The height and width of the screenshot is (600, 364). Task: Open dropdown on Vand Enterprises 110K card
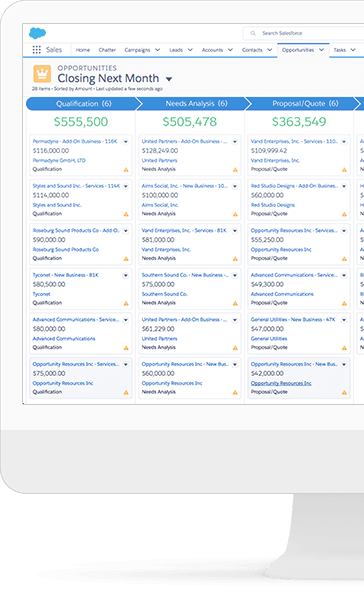[344, 142]
